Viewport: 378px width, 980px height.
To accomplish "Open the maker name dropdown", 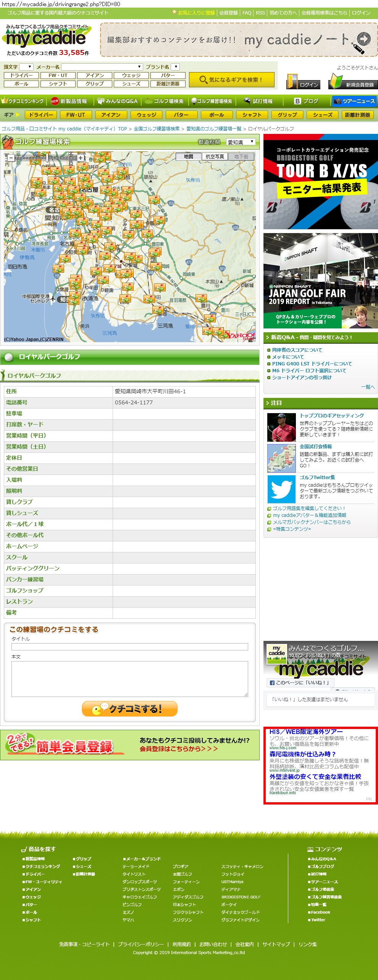I will (x=102, y=67).
